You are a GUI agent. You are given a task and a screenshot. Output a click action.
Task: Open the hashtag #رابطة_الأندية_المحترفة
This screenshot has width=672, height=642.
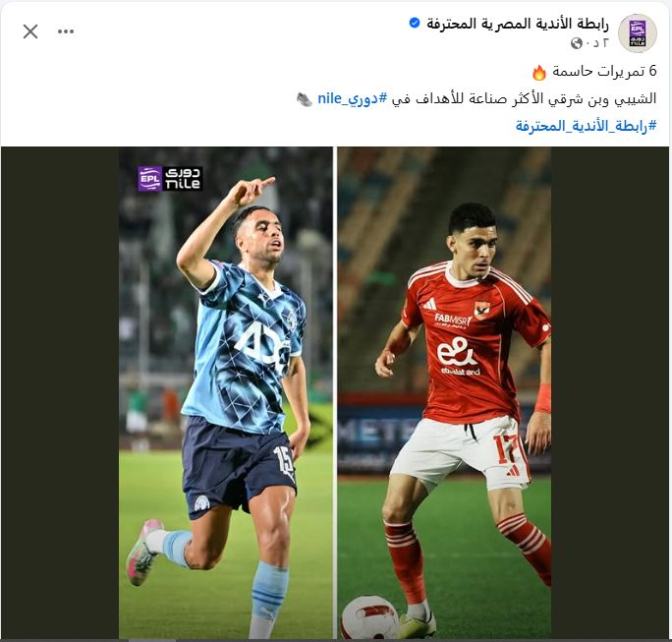pos(586,126)
